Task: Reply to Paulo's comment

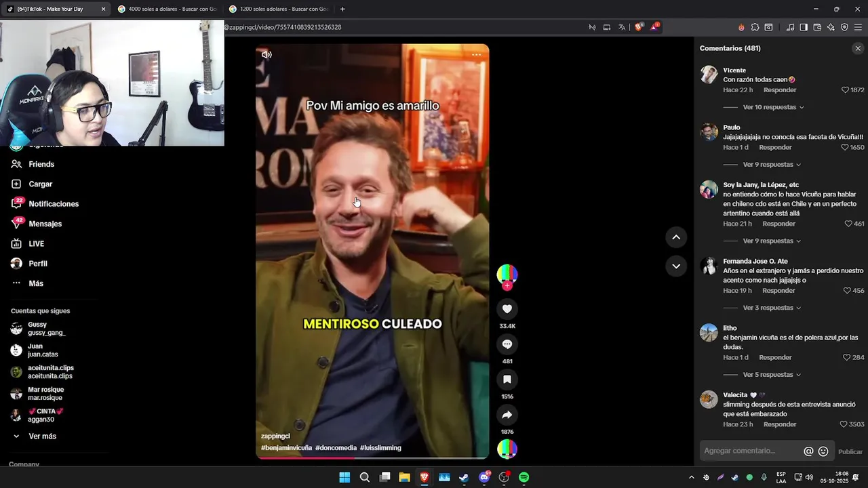Action: [775, 147]
